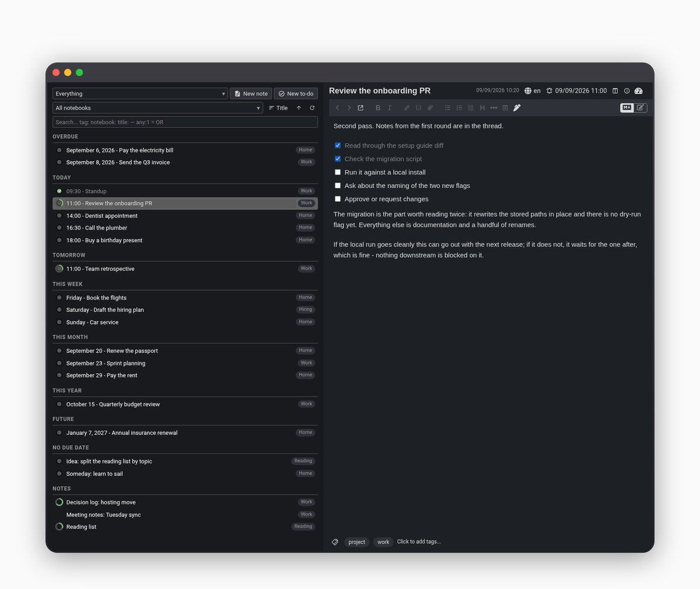Insert the current date and time
Screen dimensions: 700x589
505,108
